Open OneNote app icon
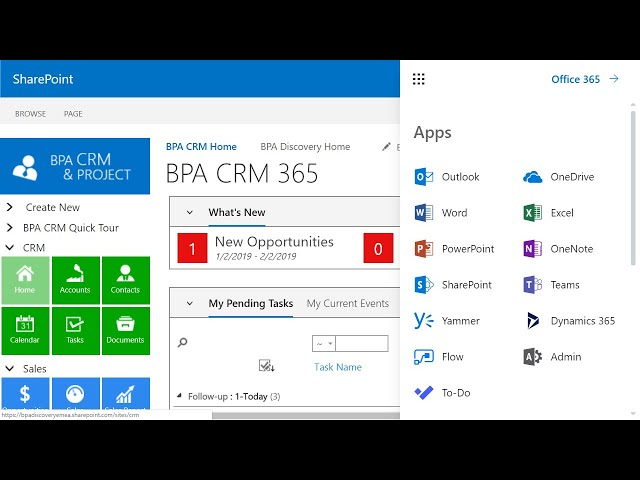This screenshot has height=480, width=640. pos(532,249)
